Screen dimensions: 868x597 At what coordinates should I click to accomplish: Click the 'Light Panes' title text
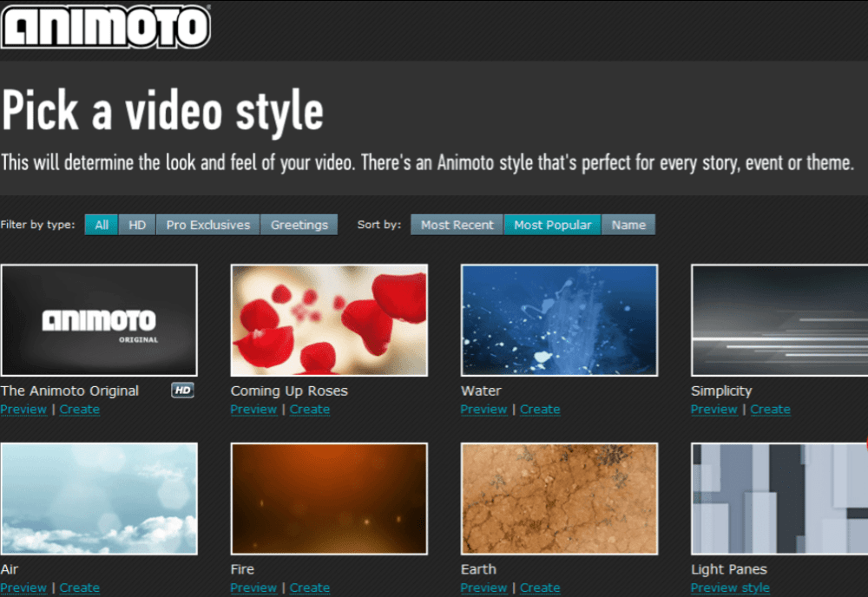(x=729, y=568)
